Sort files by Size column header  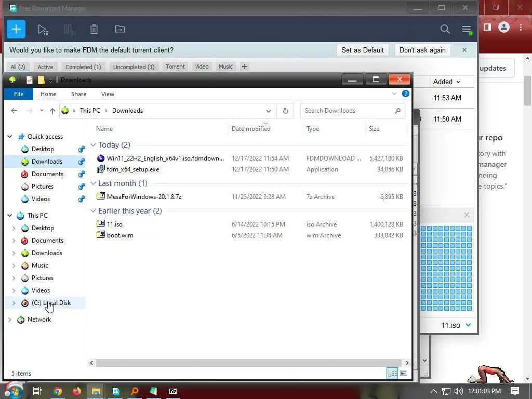click(374, 129)
